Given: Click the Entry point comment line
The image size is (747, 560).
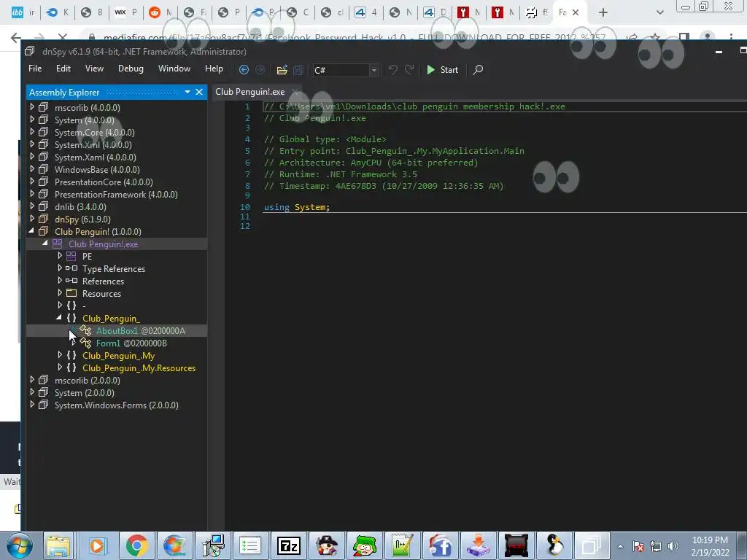Looking at the screenshot, I should click(394, 151).
